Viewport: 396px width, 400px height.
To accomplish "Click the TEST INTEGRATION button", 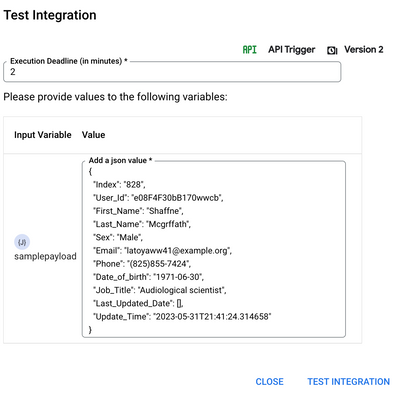I will 348,382.
